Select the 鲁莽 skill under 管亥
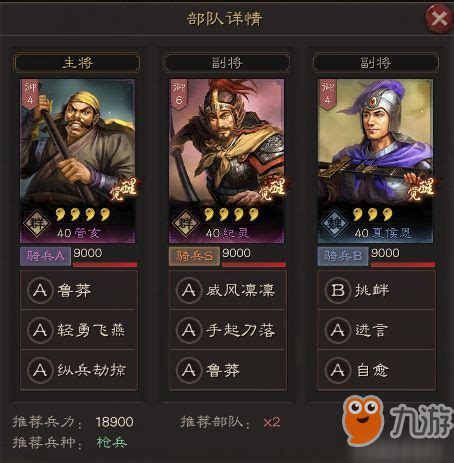Image resolution: width=454 pixels, height=463 pixels. tap(79, 290)
